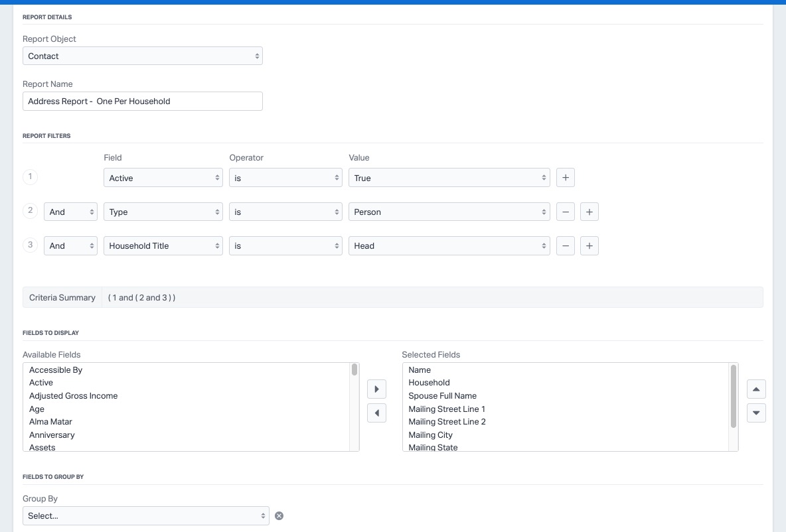Move selected field down in order

click(x=756, y=413)
